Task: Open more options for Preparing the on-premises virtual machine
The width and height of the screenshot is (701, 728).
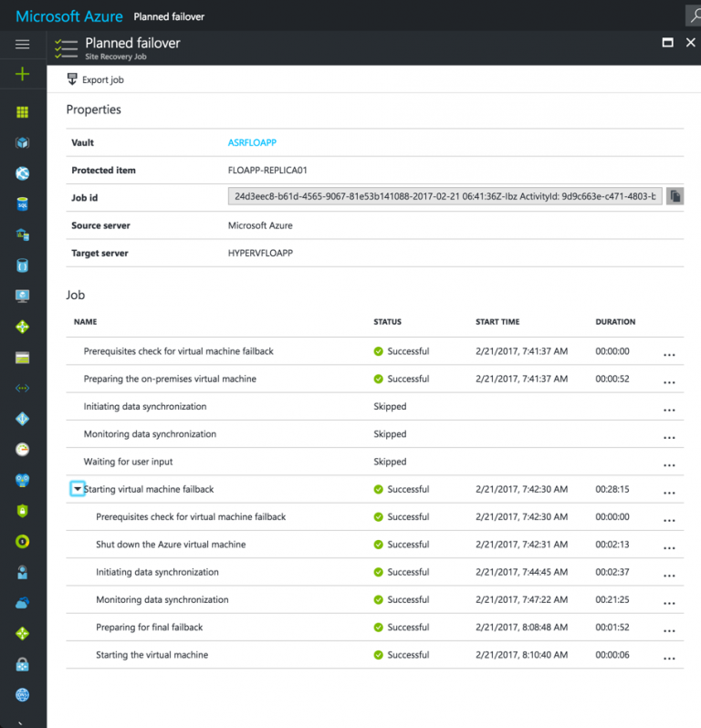Action: tap(669, 382)
